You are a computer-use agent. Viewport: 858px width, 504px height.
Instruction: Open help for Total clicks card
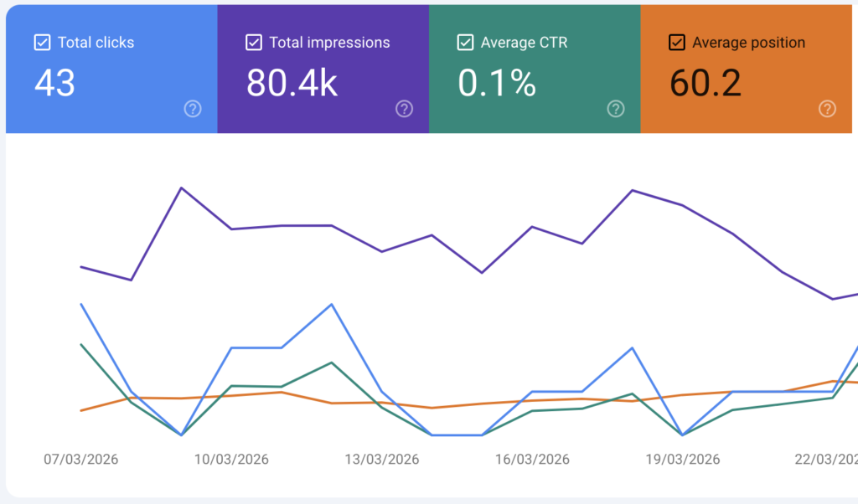(193, 109)
